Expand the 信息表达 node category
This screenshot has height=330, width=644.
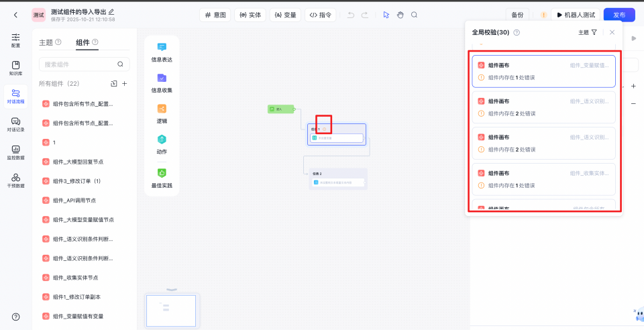pyautogui.click(x=162, y=52)
